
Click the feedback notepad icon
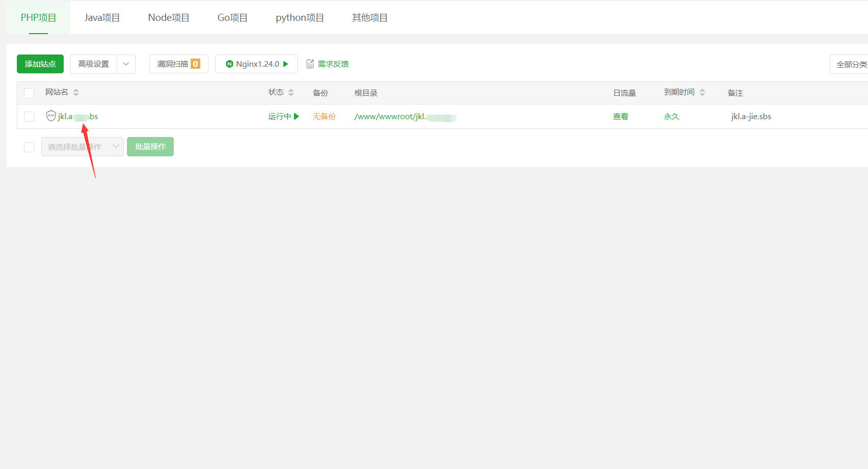(x=310, y=64)
